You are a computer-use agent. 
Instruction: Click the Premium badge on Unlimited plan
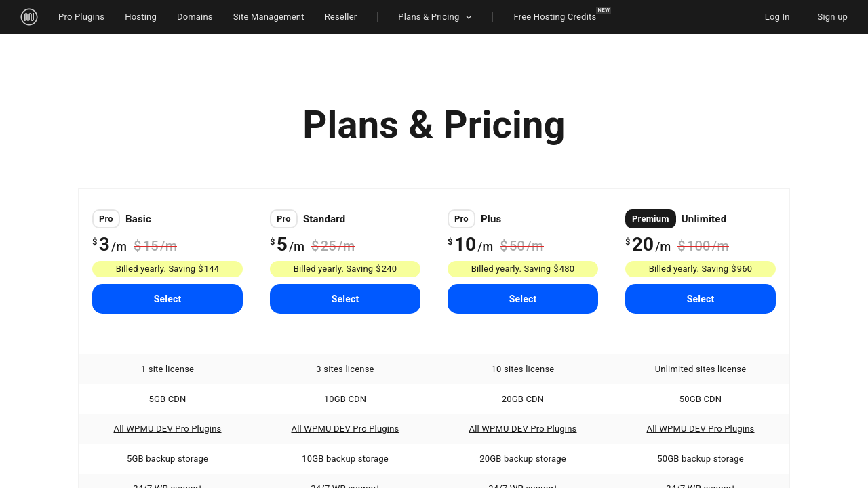(x=650, y=219)
